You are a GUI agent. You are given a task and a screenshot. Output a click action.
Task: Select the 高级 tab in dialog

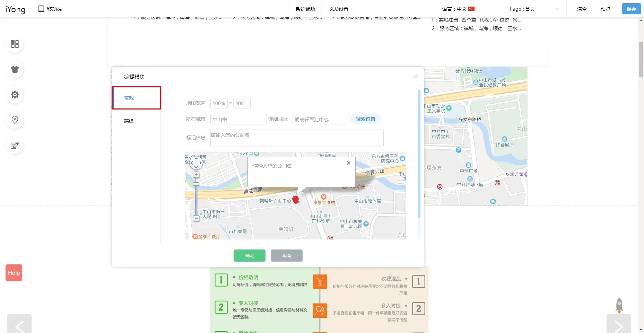pyautogui.click(x=129, y=121)
